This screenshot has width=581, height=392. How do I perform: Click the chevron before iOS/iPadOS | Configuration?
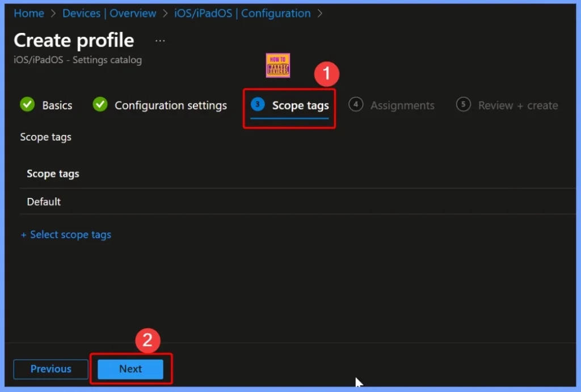166,13
